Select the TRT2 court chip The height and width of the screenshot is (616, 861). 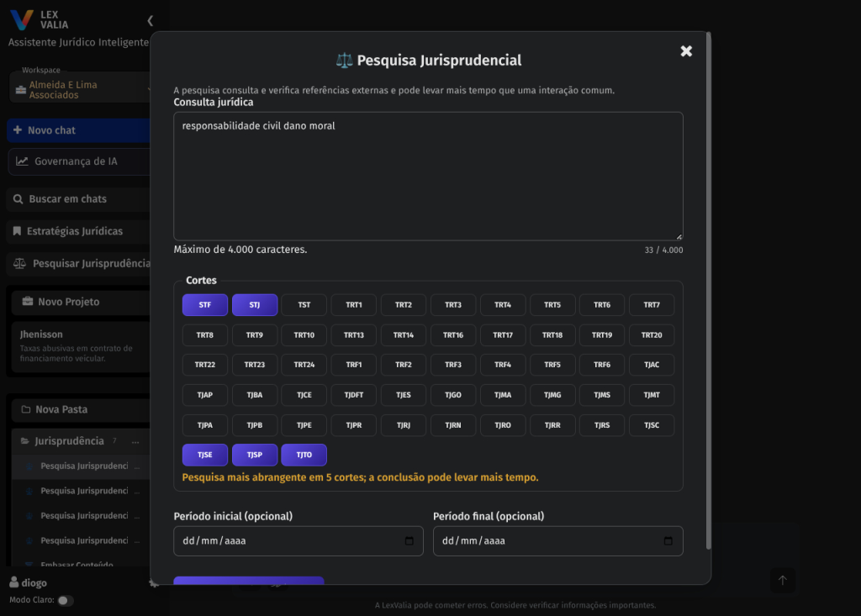(x=404, y=305)
